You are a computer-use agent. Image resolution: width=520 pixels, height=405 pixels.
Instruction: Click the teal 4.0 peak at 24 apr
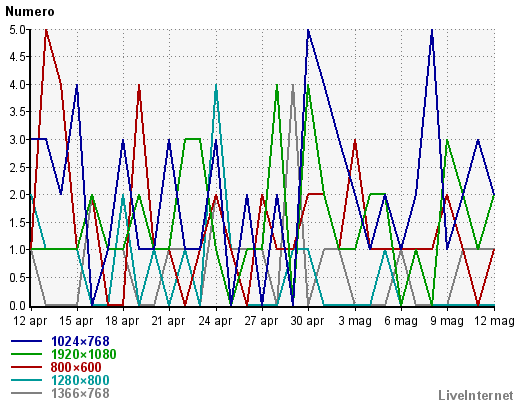click(x=216, y=86)
